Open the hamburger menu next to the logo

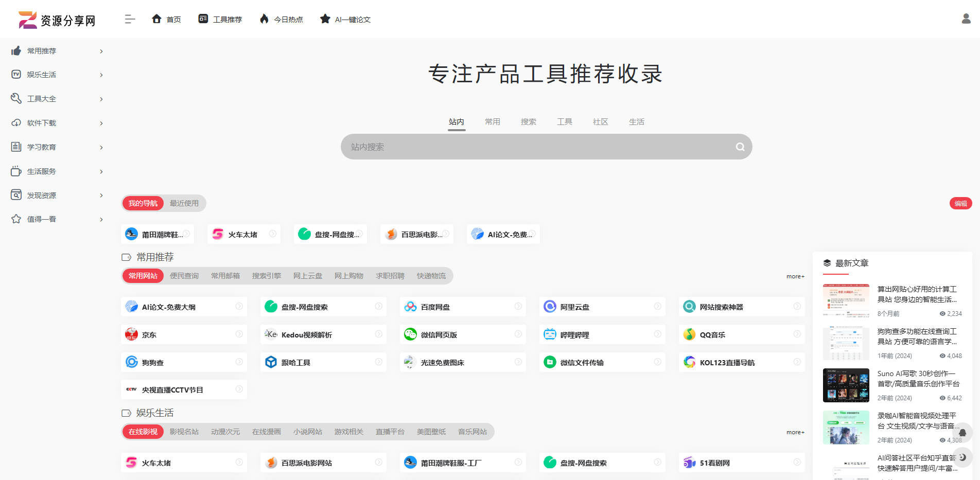point(130,19)
